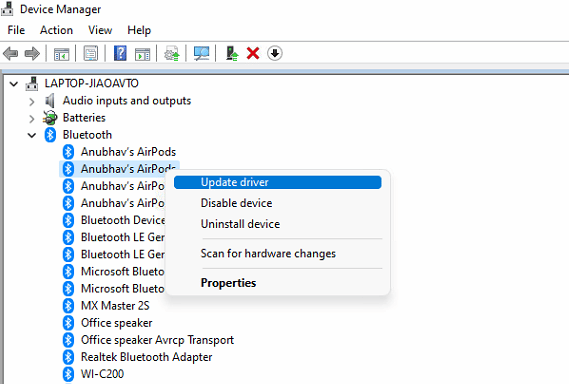Screen dimensions: 569x384
Task: Open the Properties sheet toolbar icon
Action: click(x=91, y=54)
